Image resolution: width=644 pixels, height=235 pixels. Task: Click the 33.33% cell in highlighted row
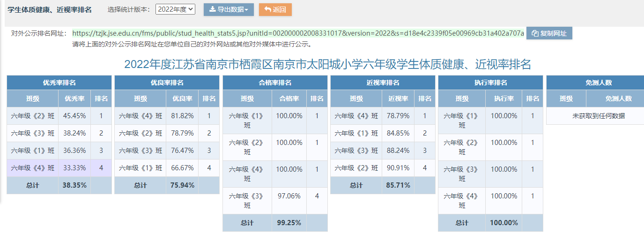74,168
